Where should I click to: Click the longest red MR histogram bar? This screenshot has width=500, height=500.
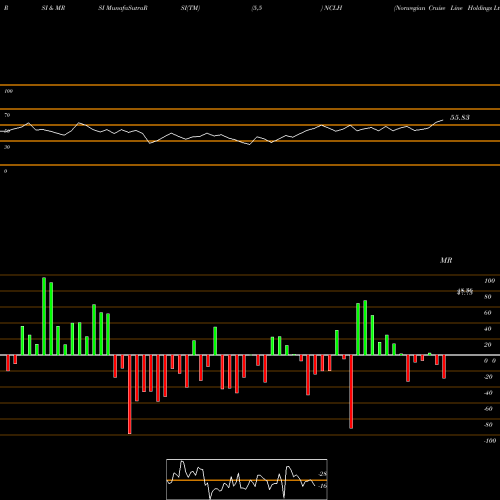click(130, 394)
